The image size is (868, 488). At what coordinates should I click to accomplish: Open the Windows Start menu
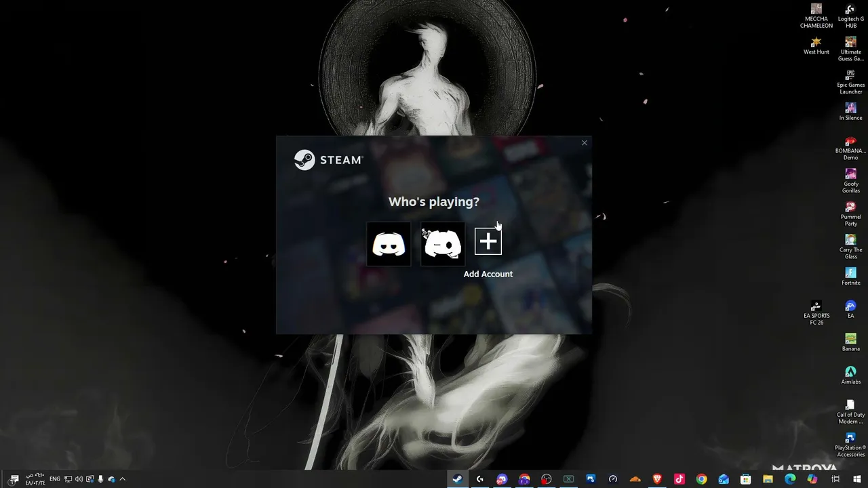pos(856,479)
